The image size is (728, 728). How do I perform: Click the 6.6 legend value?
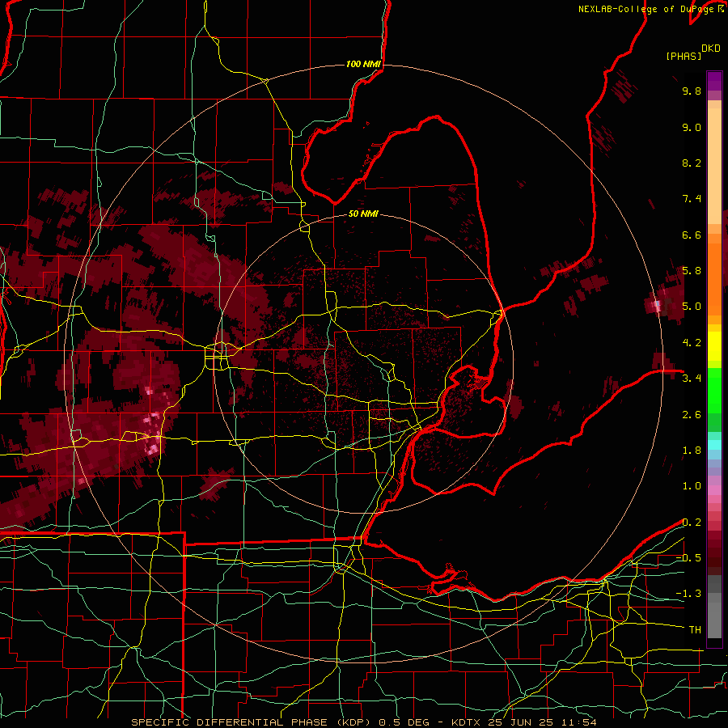pos(692,235)
